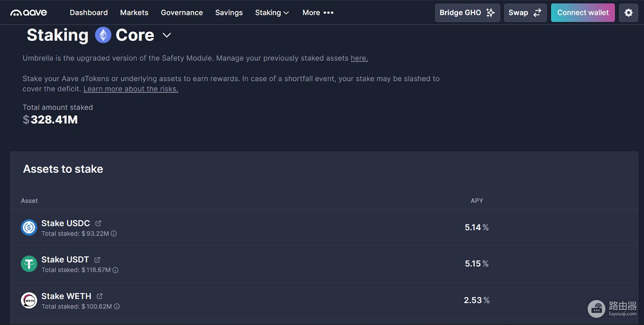Open the Staking dropdown menu
The image size is (644, 325).
[272, 13]
